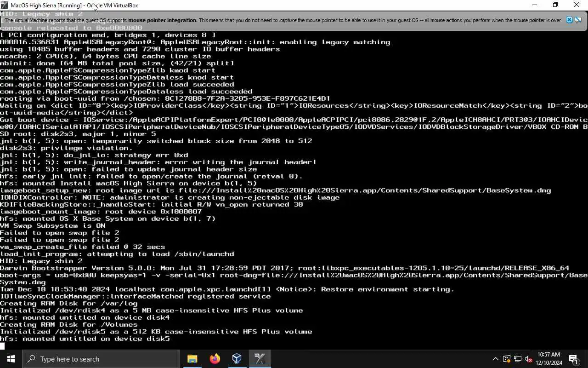
Task: Click the 'imageboot_setup_new: root image url' line
Action: (x=275, y=190)
